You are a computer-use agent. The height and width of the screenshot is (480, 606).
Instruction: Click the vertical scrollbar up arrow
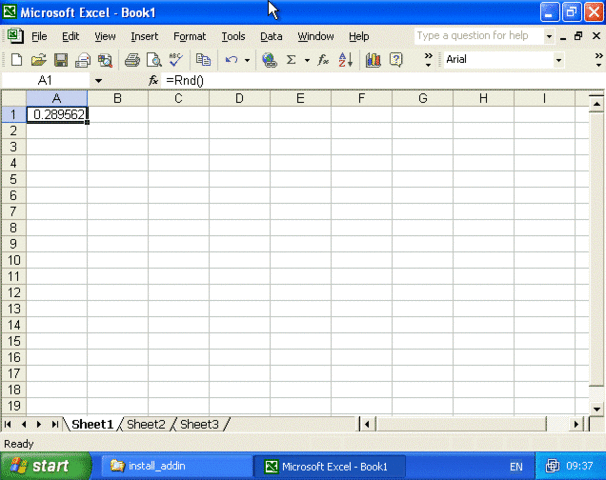(596, 104)
